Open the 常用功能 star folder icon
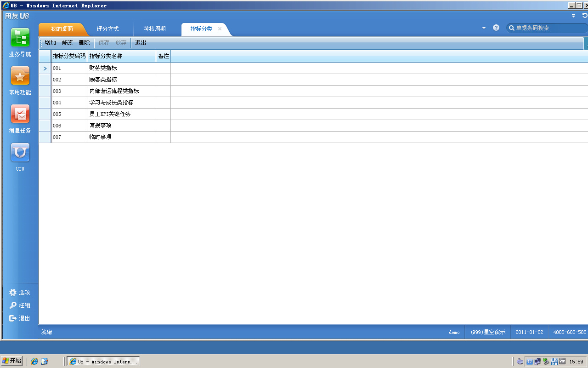 tap(20, 76)
